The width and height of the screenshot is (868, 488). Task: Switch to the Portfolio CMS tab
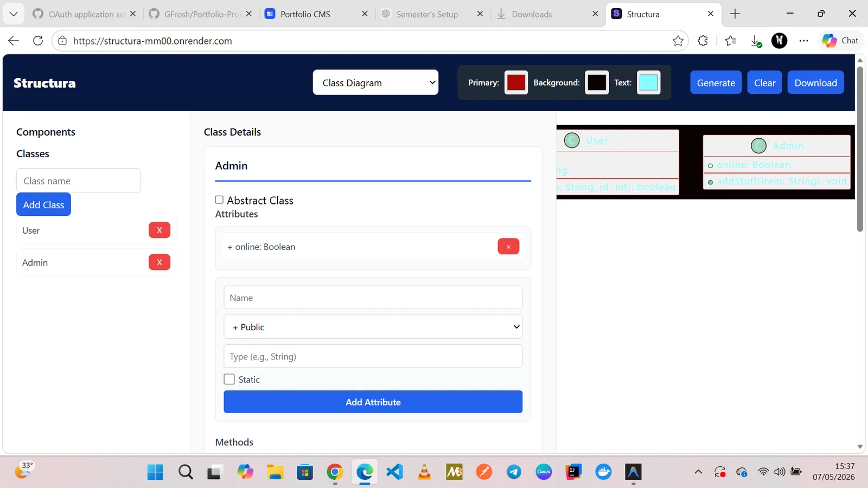tap(316, 14)
